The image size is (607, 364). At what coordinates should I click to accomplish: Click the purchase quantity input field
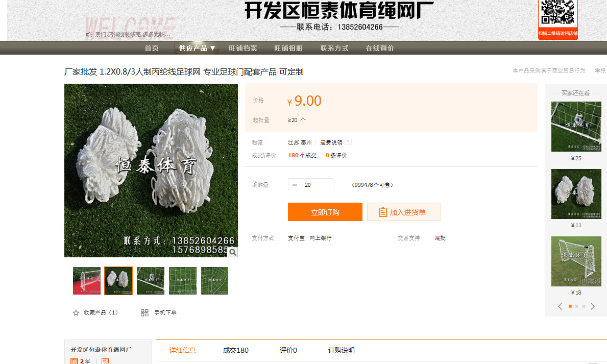pyautogui.click(x=317, y=185)
